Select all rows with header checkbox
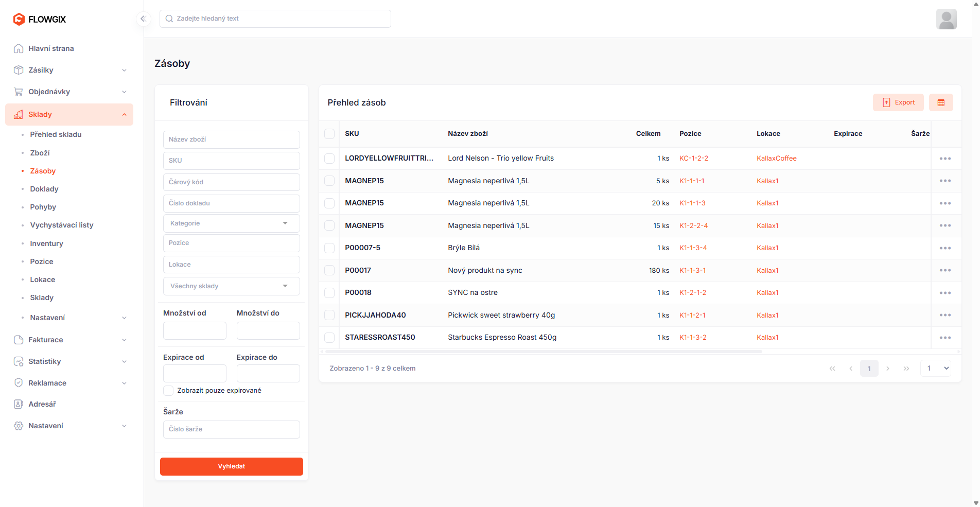Image resolution: width=980 pixels, height=507 pixels. (329, 134)
